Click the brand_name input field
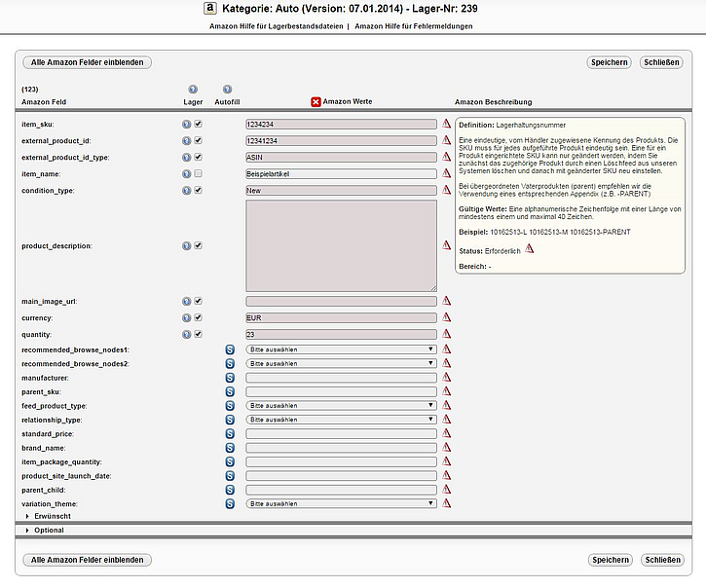706x588 pixels. [341, 448]
